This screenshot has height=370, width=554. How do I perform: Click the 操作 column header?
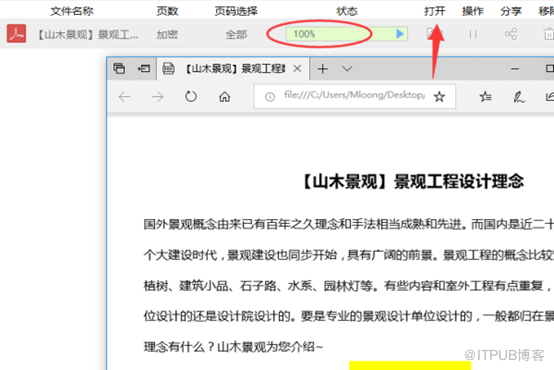click(473, 11)
